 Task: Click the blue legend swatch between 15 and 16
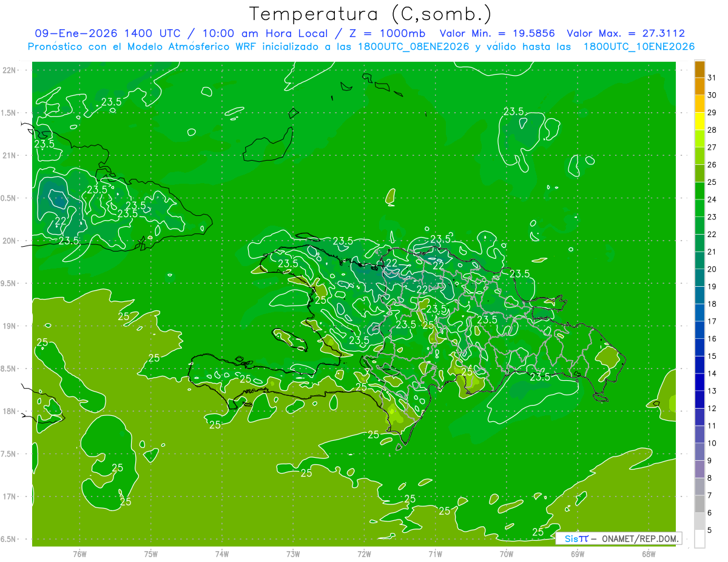(699, 348)
